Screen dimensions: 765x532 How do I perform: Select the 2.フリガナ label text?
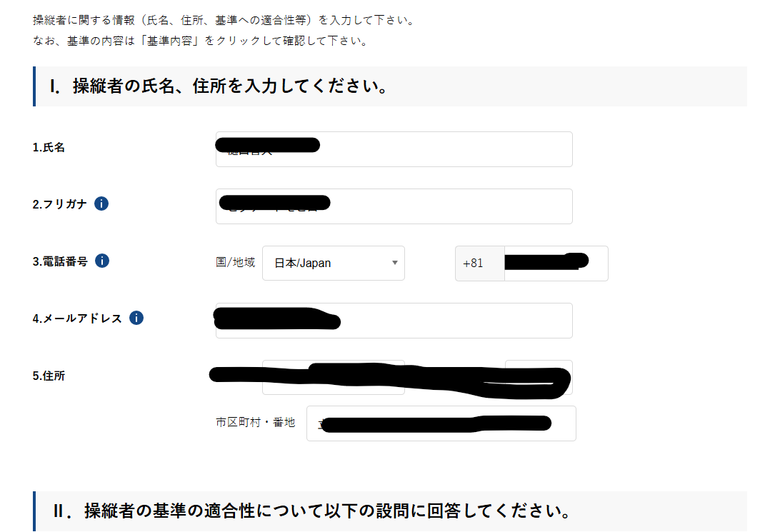(x=60, y=204)
